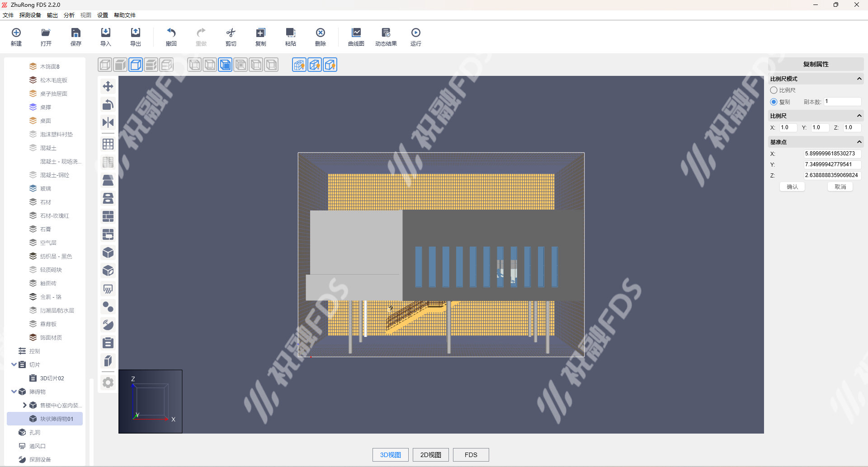Click the base point X coordinate field
Viewport: 868px width, 467px height.
(832, 154)
